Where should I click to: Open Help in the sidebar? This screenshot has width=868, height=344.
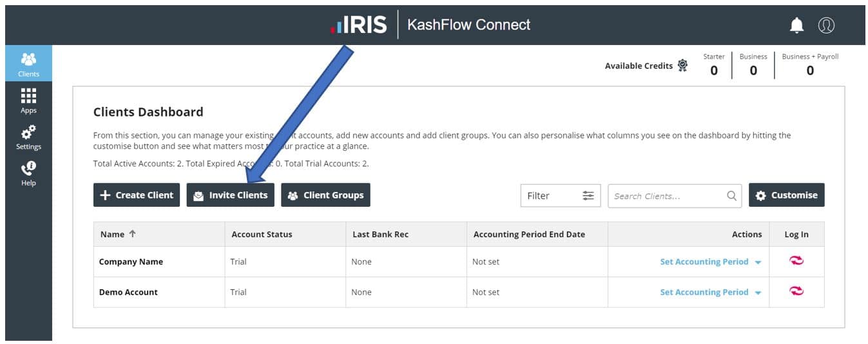point(28,173)
